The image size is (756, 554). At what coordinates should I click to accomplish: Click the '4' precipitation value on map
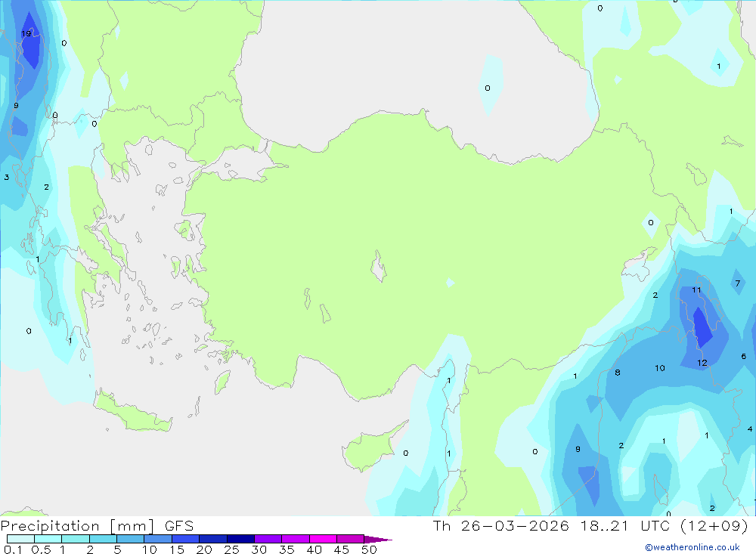[x=750, y=429]
